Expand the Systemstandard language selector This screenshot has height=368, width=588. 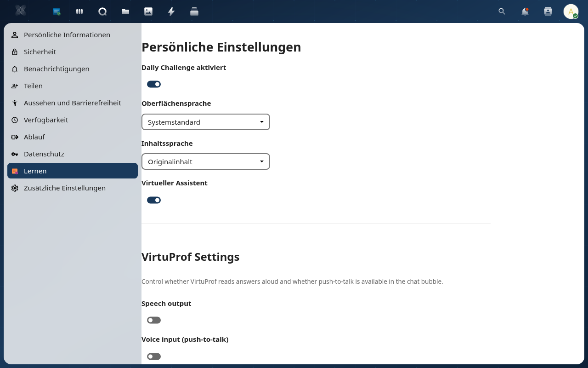[205, 122]
